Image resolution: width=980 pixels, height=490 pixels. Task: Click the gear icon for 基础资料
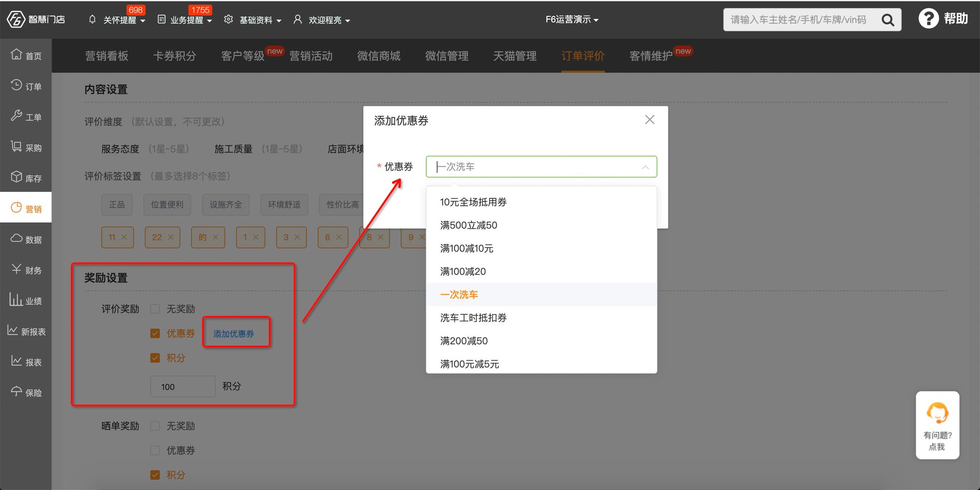pos(228,20)
